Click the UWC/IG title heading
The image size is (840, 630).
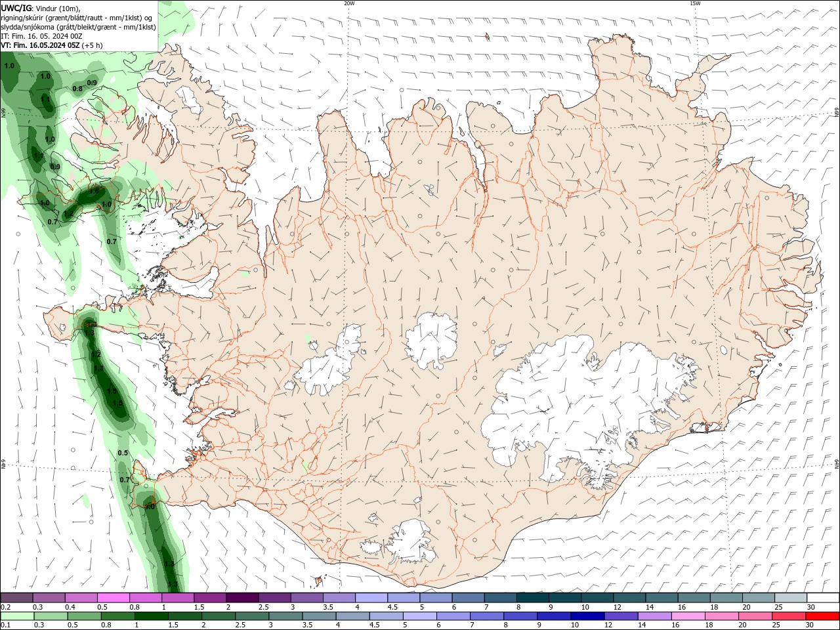click(x=16, y=8)
